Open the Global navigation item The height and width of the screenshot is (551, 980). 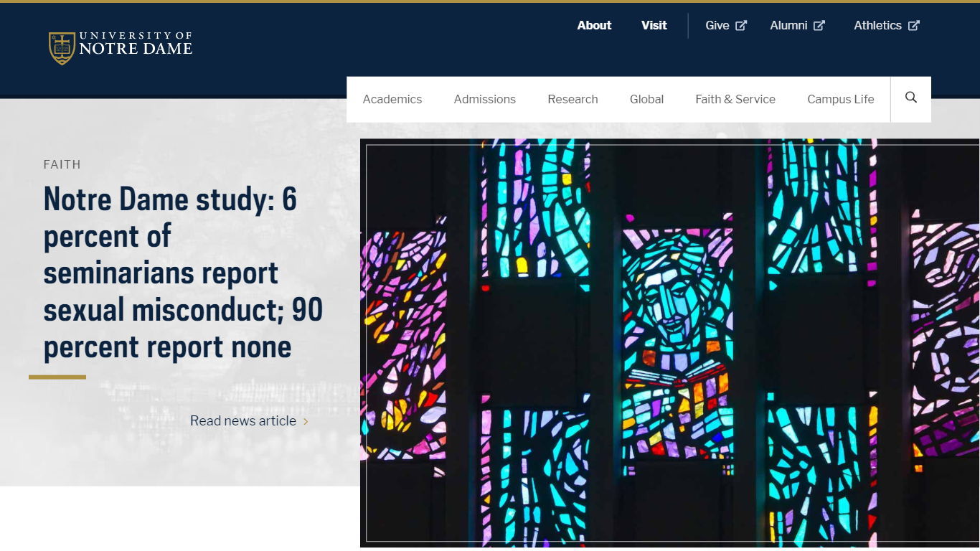646,99
